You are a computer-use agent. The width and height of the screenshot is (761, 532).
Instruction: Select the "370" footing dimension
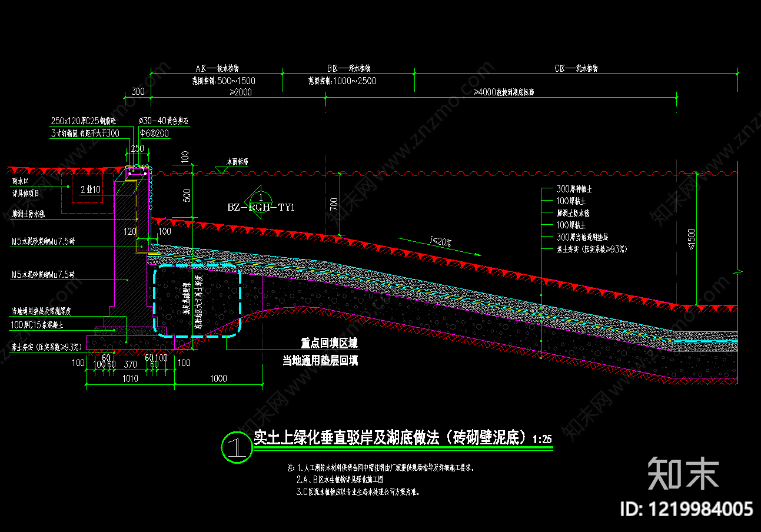click(129, 365)
